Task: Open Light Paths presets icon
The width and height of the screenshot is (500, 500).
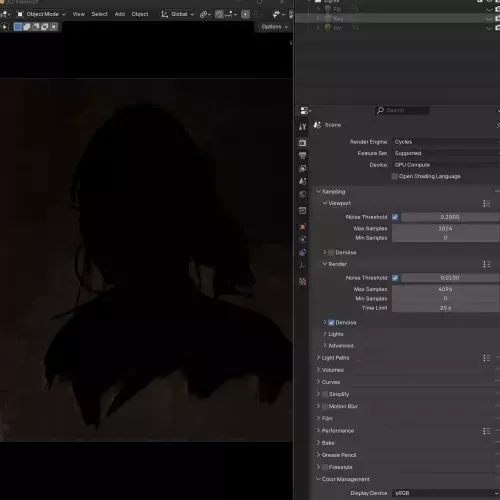Action: [486, 358]
